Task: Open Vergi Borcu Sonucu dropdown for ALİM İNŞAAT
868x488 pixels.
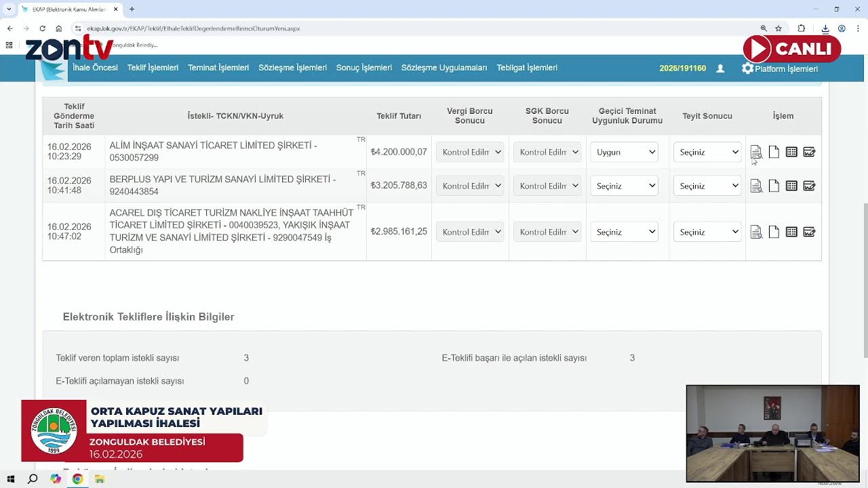Action: [x=470, y=152]
